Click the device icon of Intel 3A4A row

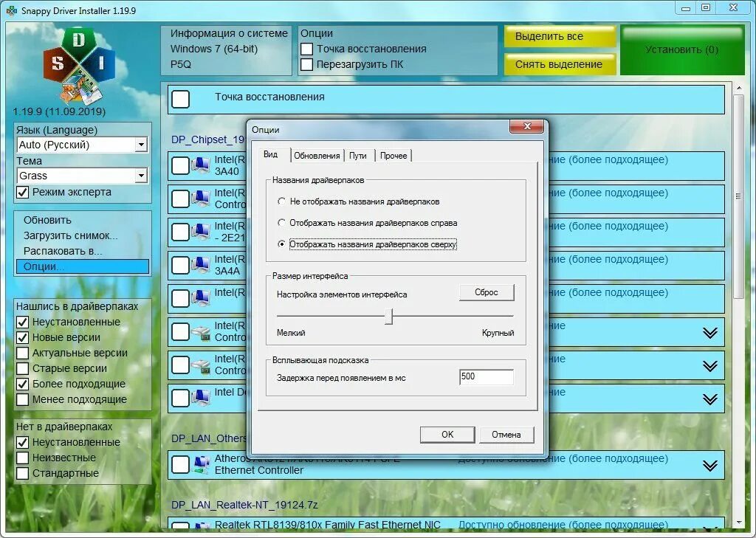click(201, 265)
